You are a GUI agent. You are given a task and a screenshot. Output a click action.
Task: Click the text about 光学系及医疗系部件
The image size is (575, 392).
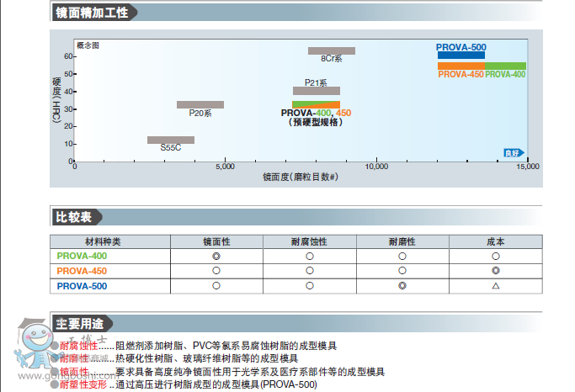coord(250,372)
